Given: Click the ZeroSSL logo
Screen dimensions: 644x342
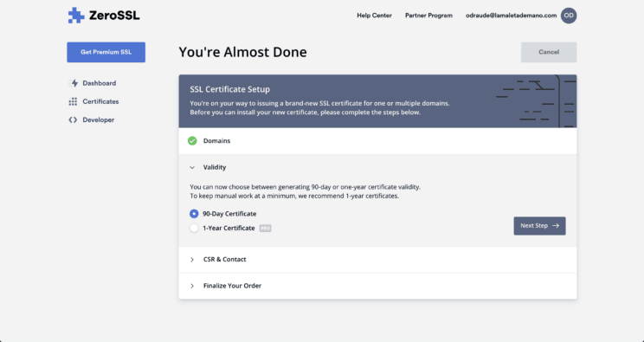Looking at the screenshot, I should (x=104, y=16).
